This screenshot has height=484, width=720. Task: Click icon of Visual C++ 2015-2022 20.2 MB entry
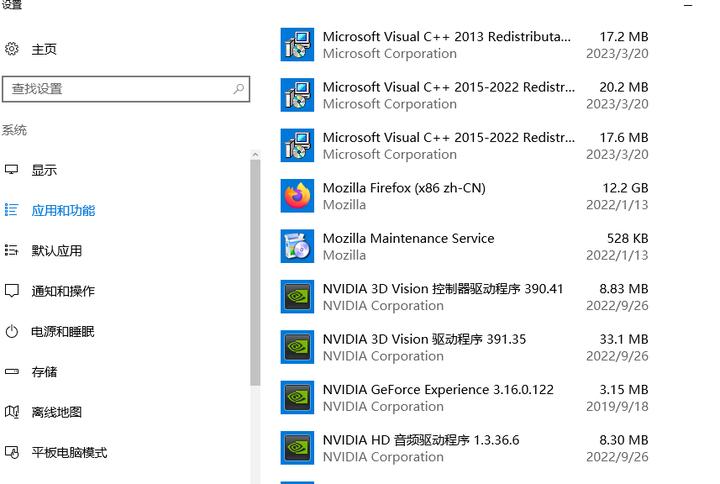[x=297, y=95]
